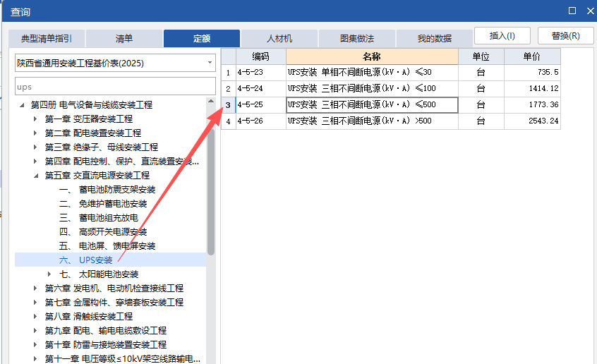The width and height of the screenshot is (597, 364).
Task: Click price cell 2543.24
Action: (x=532, y=121)
